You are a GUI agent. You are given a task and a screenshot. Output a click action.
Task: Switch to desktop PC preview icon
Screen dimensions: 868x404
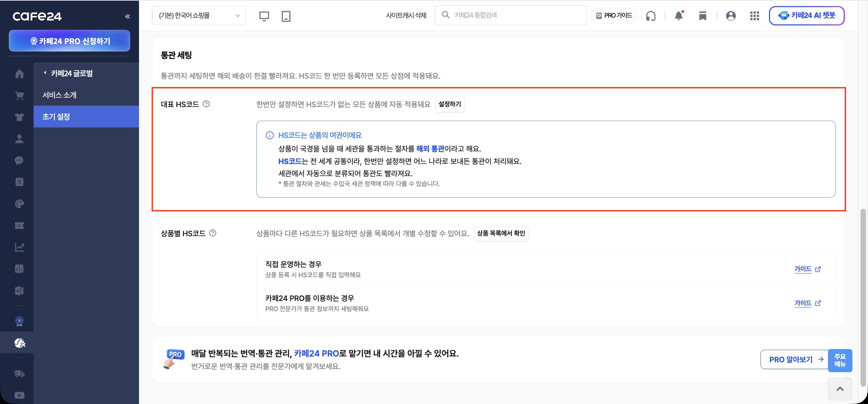(264, 16)
